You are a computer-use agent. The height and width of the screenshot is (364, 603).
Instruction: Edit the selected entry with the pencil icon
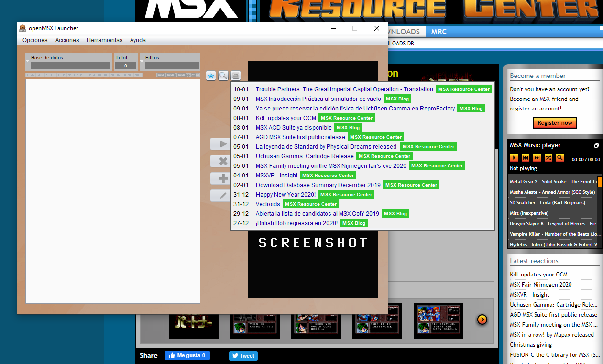221,195
